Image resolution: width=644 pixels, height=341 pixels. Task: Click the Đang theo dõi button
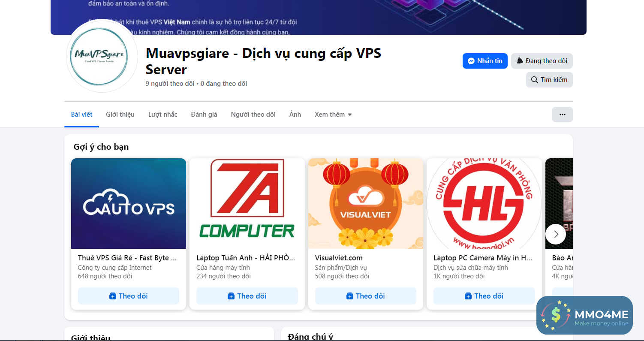click(542, 61)
